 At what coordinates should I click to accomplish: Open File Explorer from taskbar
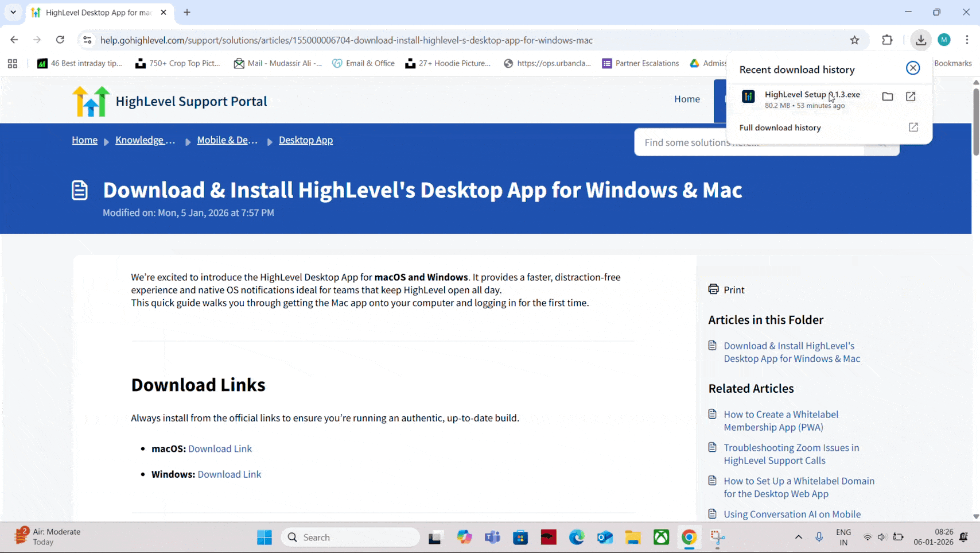click(x=633, y=537)
